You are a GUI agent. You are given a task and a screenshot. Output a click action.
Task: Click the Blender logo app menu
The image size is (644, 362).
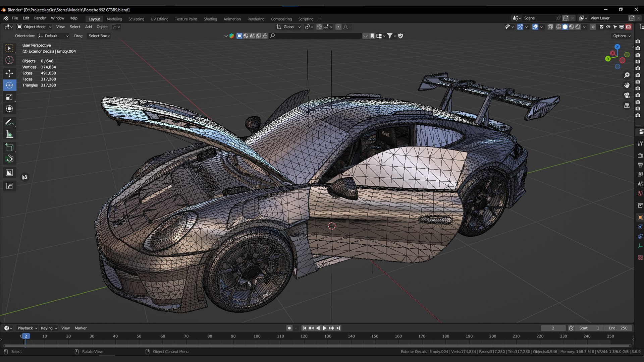[6, 18]
